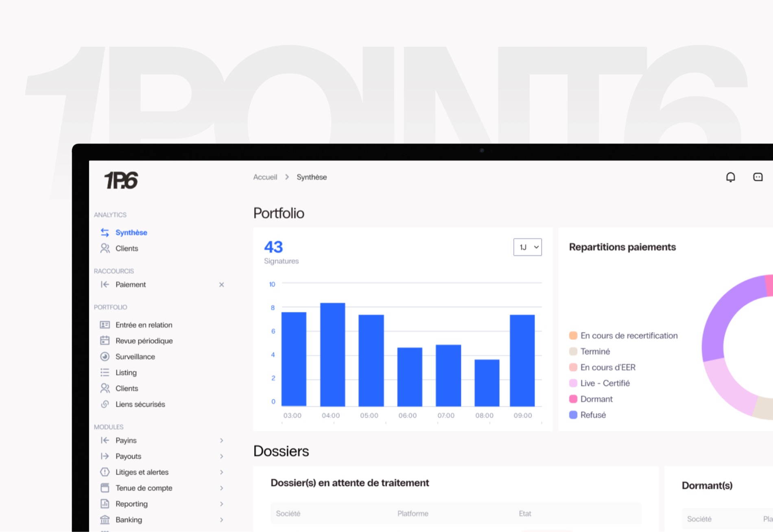Remove the Paiement shortcut
Viewport: 773px width, 532px height.
point(221,285)
